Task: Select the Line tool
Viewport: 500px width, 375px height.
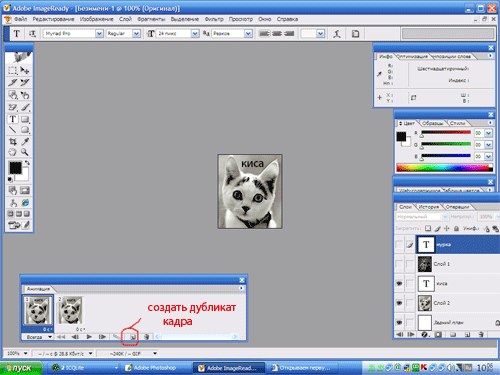Action: 13,130
